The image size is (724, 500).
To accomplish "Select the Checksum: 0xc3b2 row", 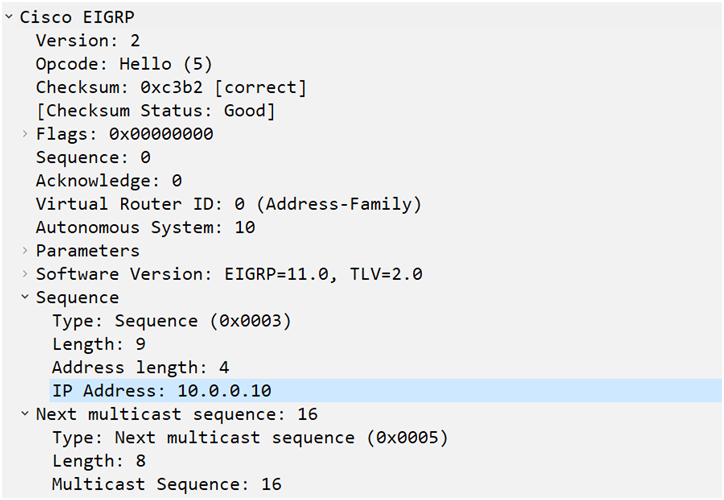I will click(171, 87).
